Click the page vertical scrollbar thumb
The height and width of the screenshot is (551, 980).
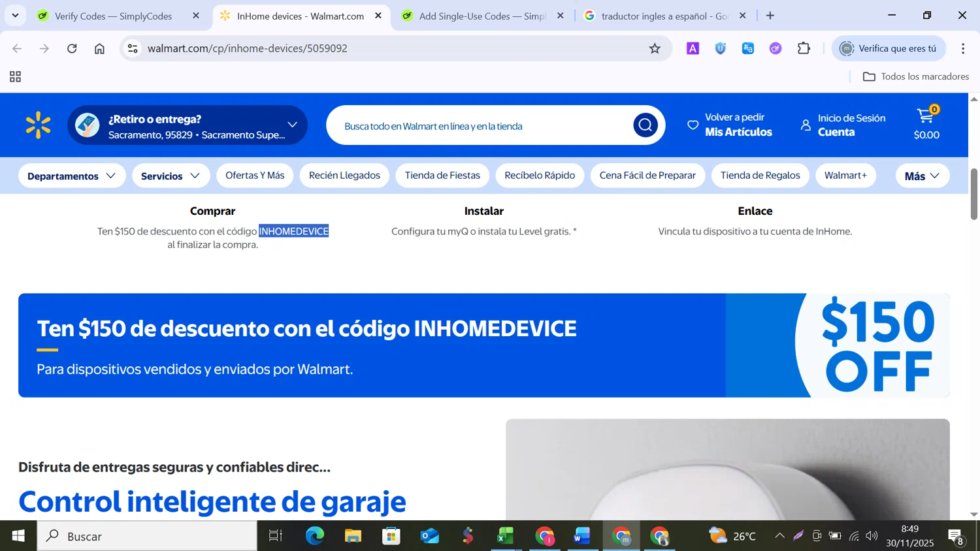[973, 194]
